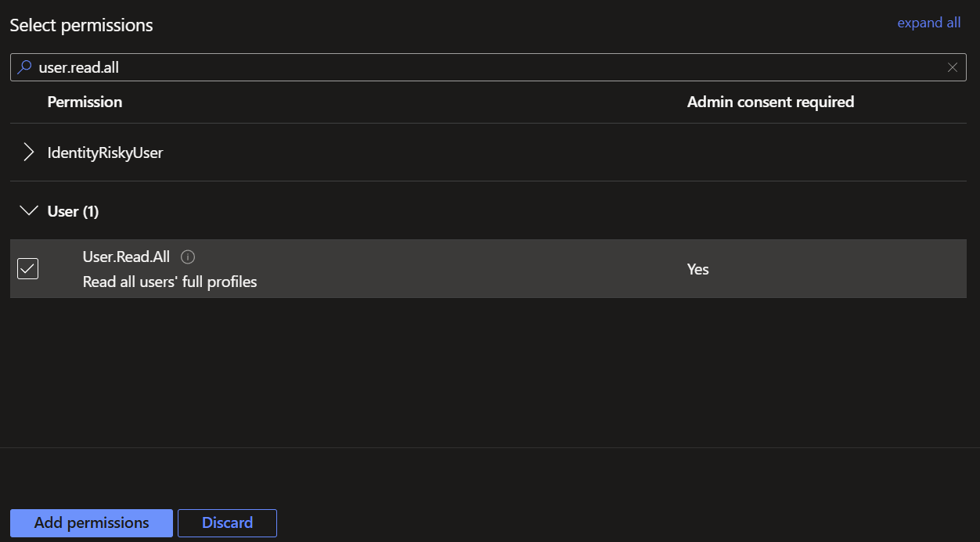The height and width of the screenshot is (542, 980).
Task: Click the "expand all" link
Action: tap(928, 23)
